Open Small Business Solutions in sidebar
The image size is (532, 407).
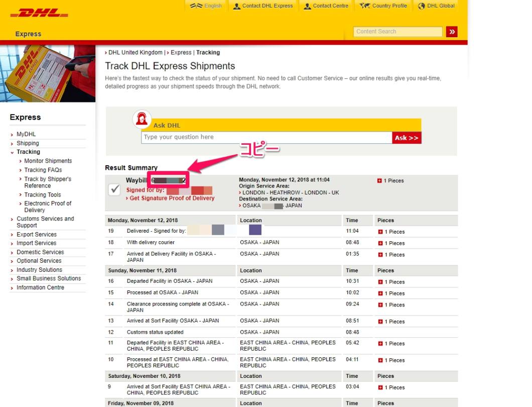pyautogui.click(x=49, y=278)
